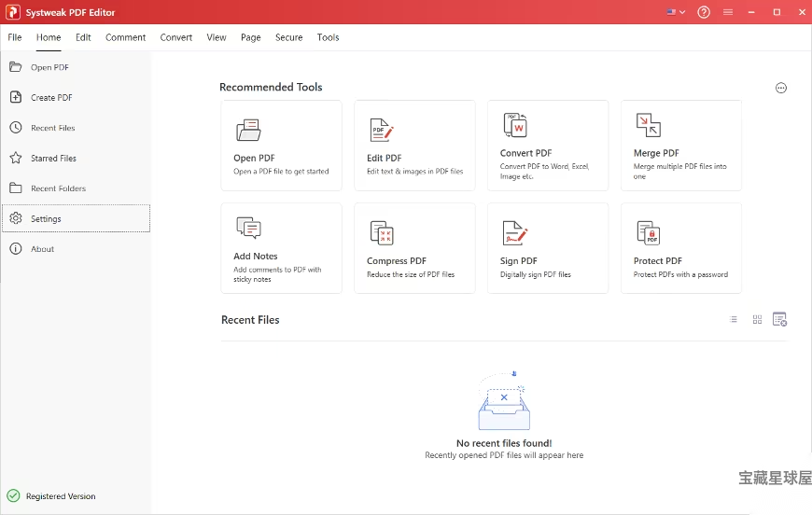Click 'Digitally sign PDF files' description
The width and height of the screenshot is (812, 515).
point(536,275)
